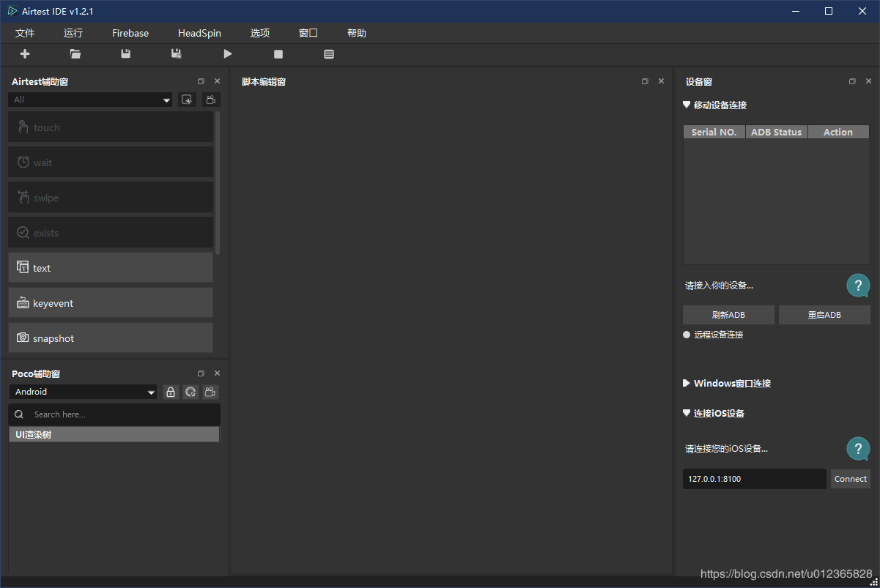Click the Connect button for iOS
This screenshot has height=588, width=880.
pyautogui.click(x=851, y=479)
